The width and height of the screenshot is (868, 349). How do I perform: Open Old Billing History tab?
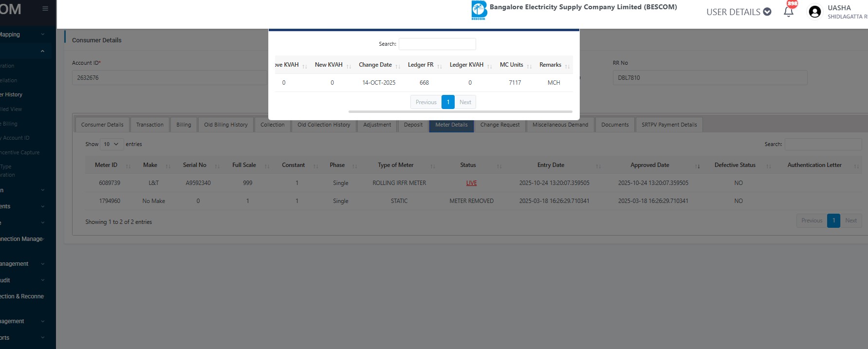[226, 125]
